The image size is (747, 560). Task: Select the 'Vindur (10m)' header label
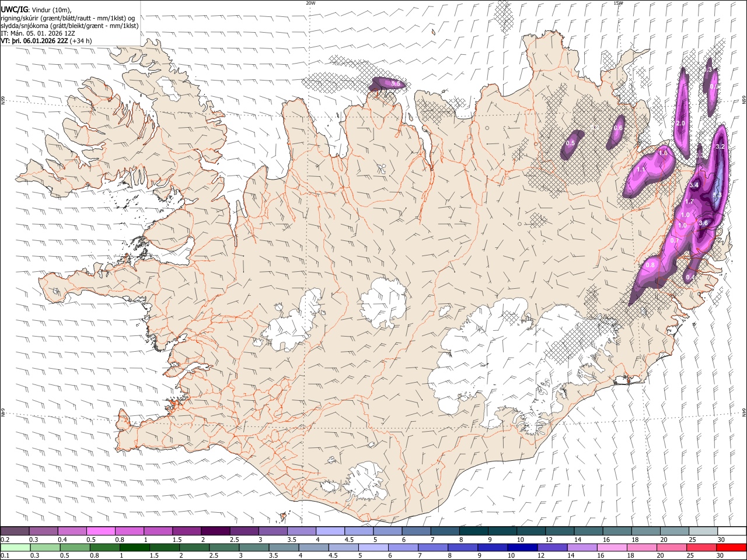coord(51,10)
